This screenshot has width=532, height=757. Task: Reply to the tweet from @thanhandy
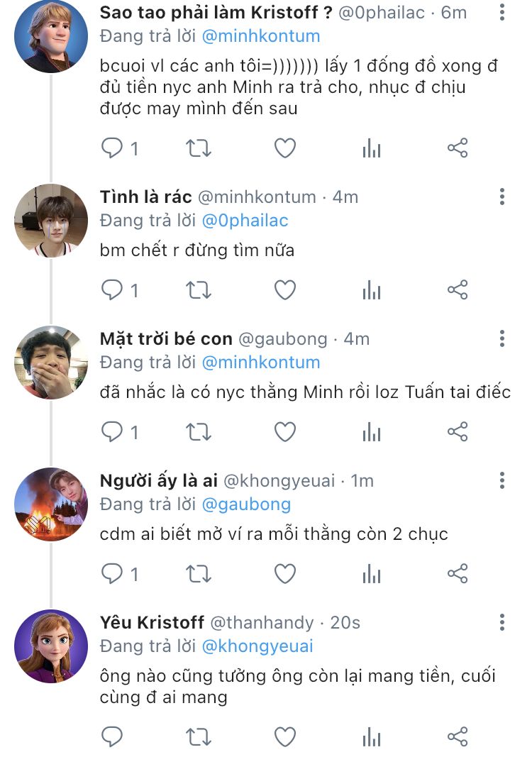(112, 737)
